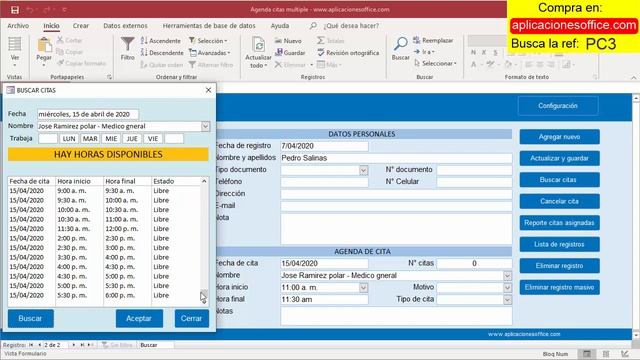Select the Crear ribbon tab
Image resolution: width=640 pixels, height=360 pixels.
click(81, 26)
